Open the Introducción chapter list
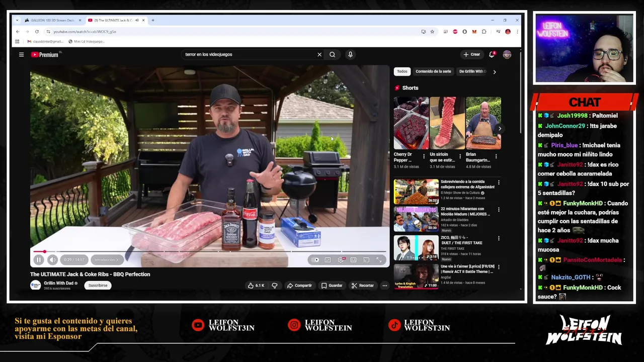The width and height of the screenshot is (644, 362). [x=106, y=260]
